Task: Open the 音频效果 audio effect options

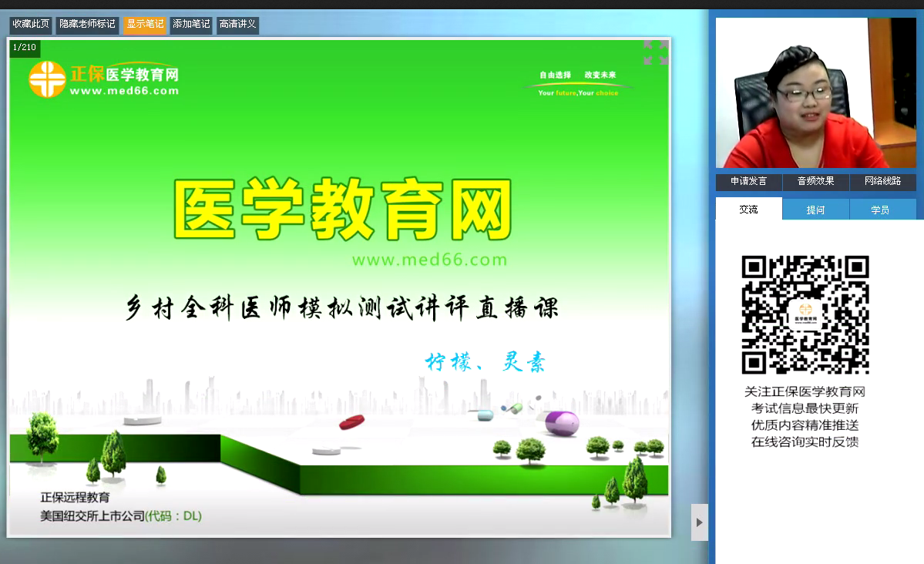Action: (815, 182)
